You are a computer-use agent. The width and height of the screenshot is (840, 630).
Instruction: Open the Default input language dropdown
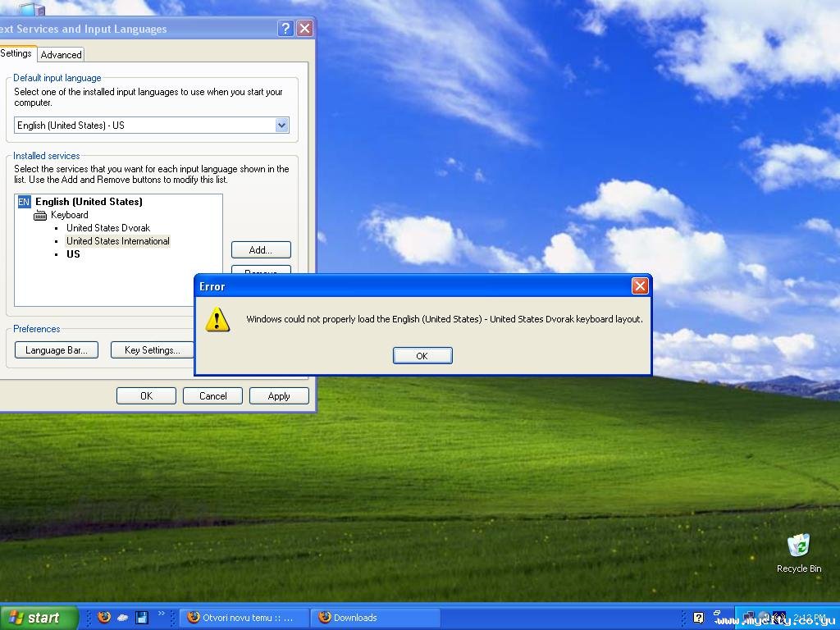click(x=282, y=126)
